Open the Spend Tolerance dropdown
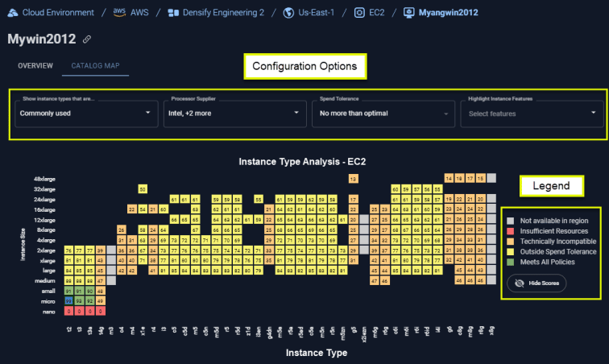Screen dimensions: 609x364 (383, 114)
